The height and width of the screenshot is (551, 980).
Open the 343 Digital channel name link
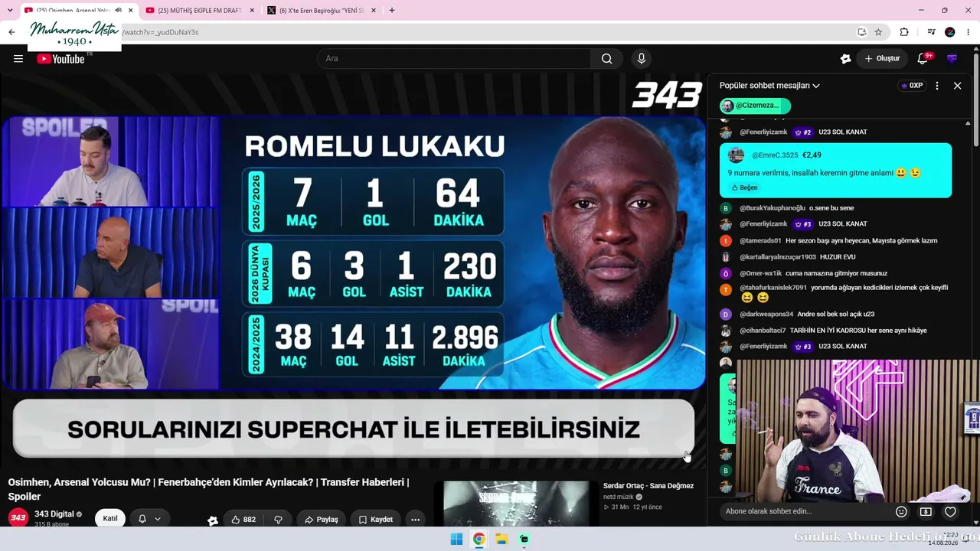tap(54, 514)
